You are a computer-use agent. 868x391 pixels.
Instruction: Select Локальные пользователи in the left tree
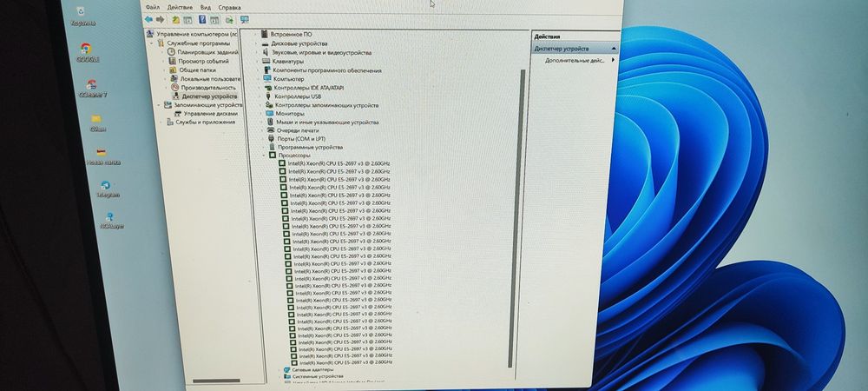[x=210, y=79]
